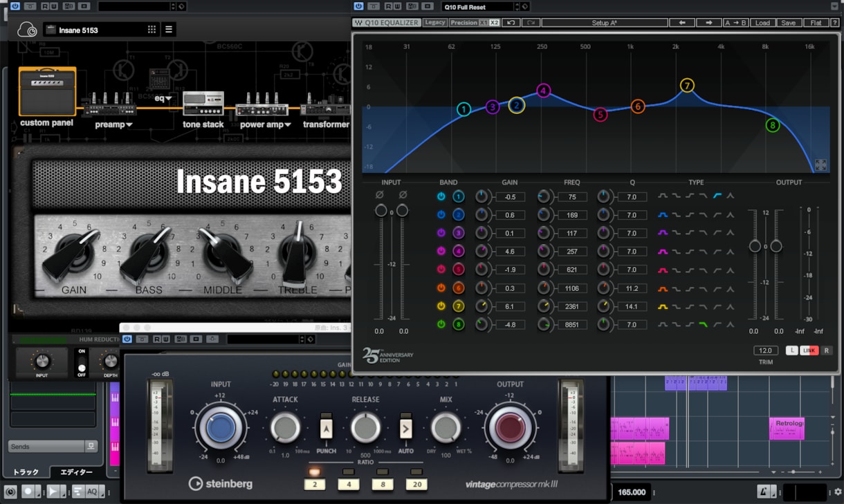
Task: Click the Q10 left output fader
Action: [755, 246]
